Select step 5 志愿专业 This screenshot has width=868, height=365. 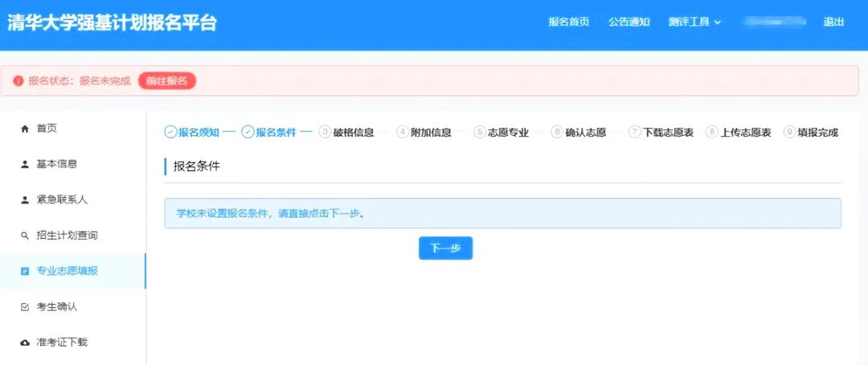point(502,133)
